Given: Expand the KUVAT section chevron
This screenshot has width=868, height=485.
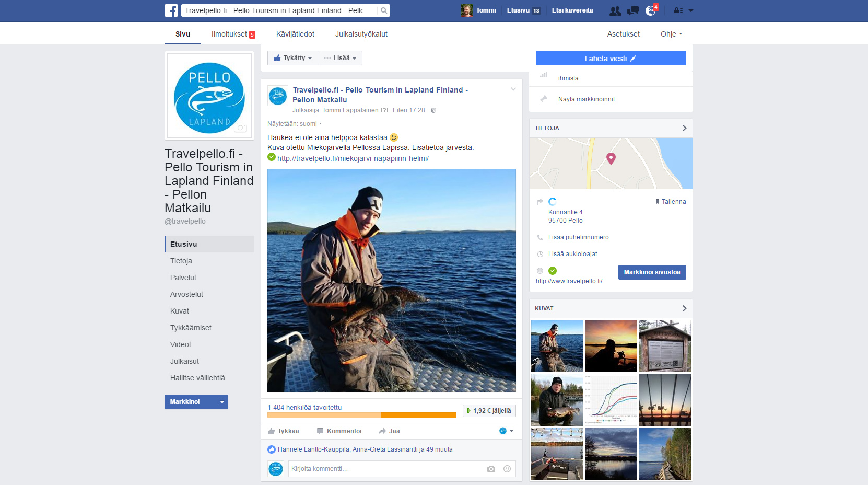Looking at the screenshot, I should (x=685, y=308).
